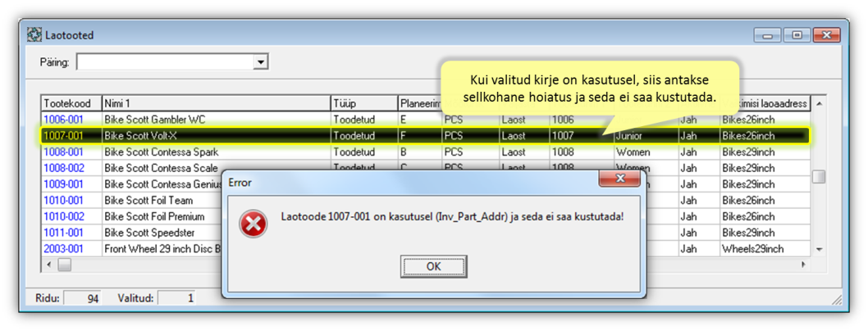
Task: Sort by Nimi 1 column header
Action: (216, 102)
